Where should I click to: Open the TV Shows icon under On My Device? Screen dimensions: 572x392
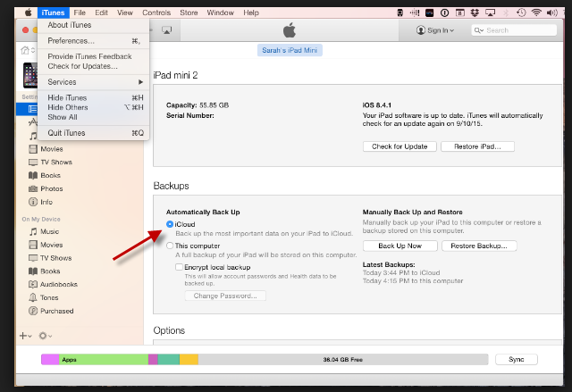(33, 258)
